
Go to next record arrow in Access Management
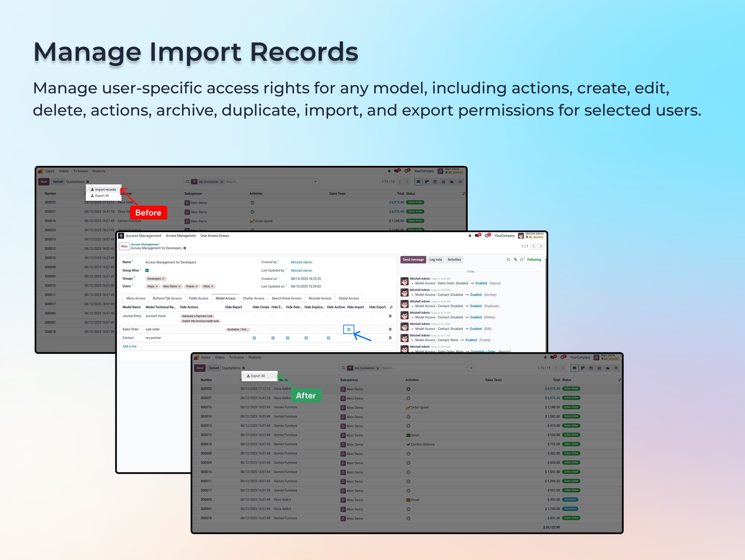tap(541, 246)
